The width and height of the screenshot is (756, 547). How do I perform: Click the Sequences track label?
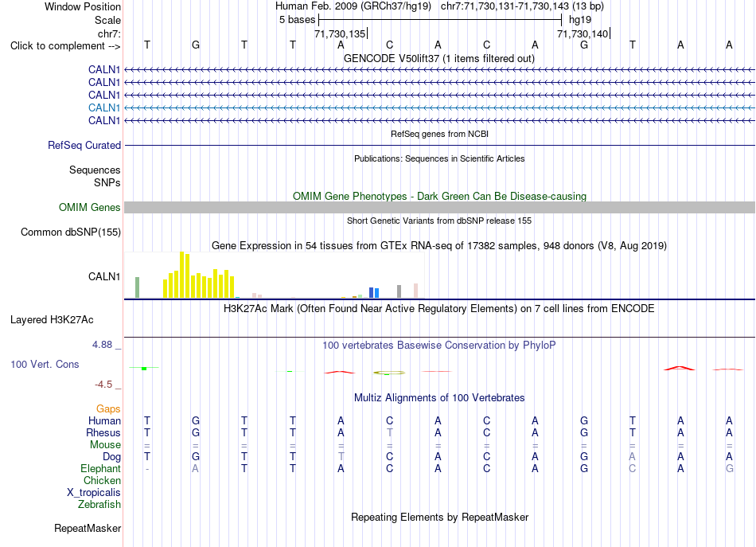coord(95,170)
